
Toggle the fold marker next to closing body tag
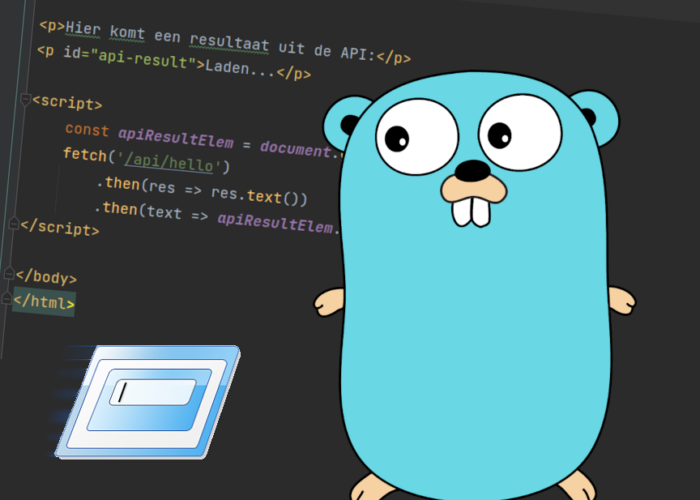tap(10, 273)
